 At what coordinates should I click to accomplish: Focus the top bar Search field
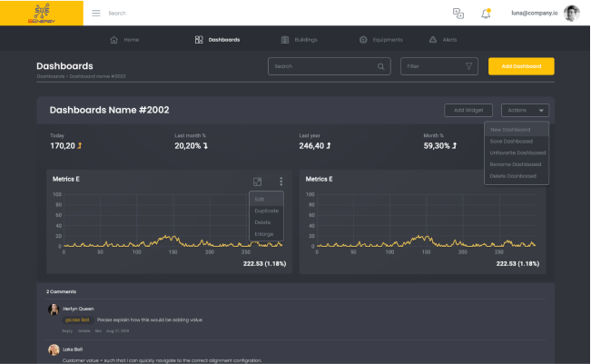[117, 14]
